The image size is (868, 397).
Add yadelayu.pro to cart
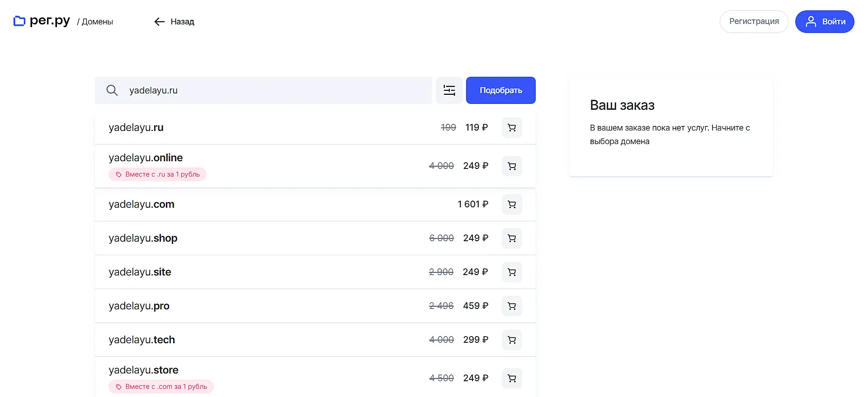point(512,306)
